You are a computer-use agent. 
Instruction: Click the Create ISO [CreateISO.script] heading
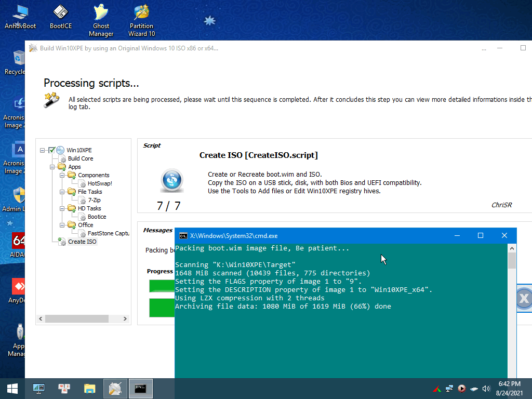coord(259,155)
